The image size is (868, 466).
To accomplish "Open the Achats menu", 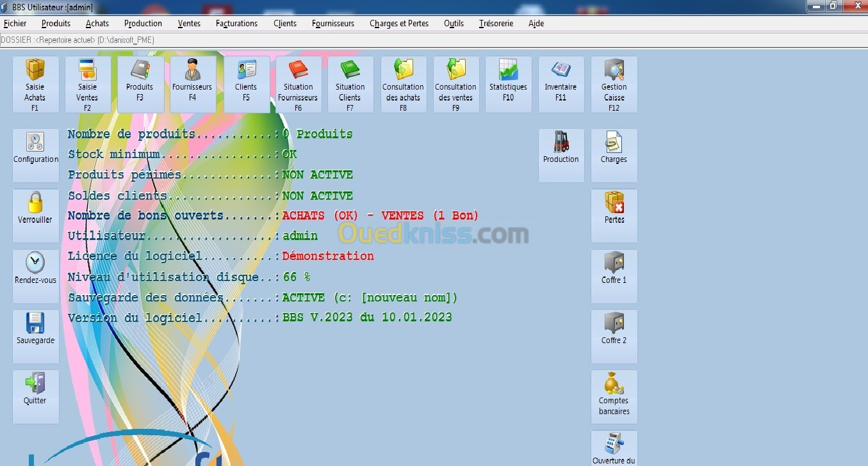I will tap(97, 24).
